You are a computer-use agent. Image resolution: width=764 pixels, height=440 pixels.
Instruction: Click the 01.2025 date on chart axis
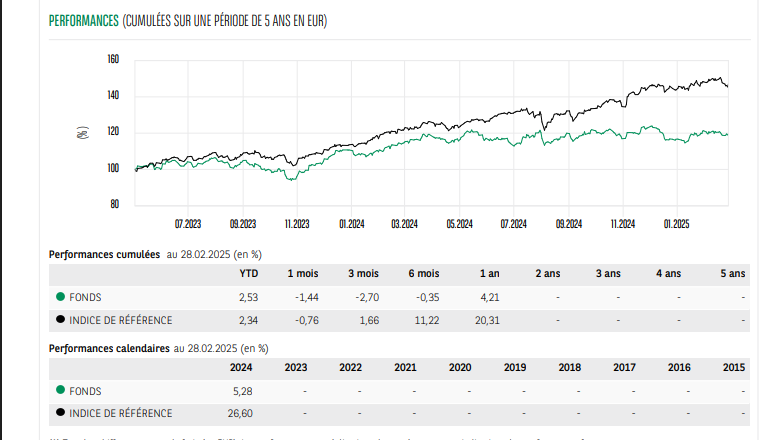[677, 224]
